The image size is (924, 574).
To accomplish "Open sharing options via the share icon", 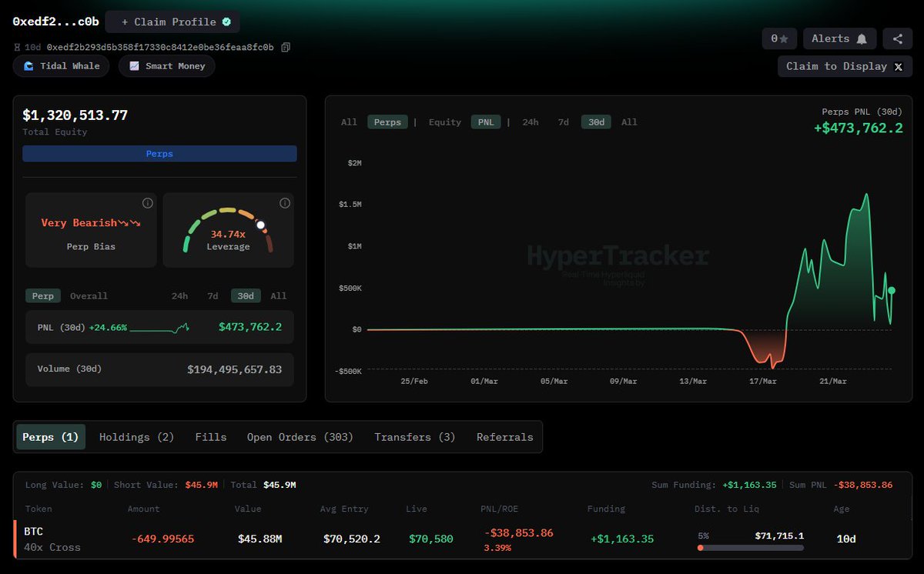I will pyautogui.click(x=897, y=38).
